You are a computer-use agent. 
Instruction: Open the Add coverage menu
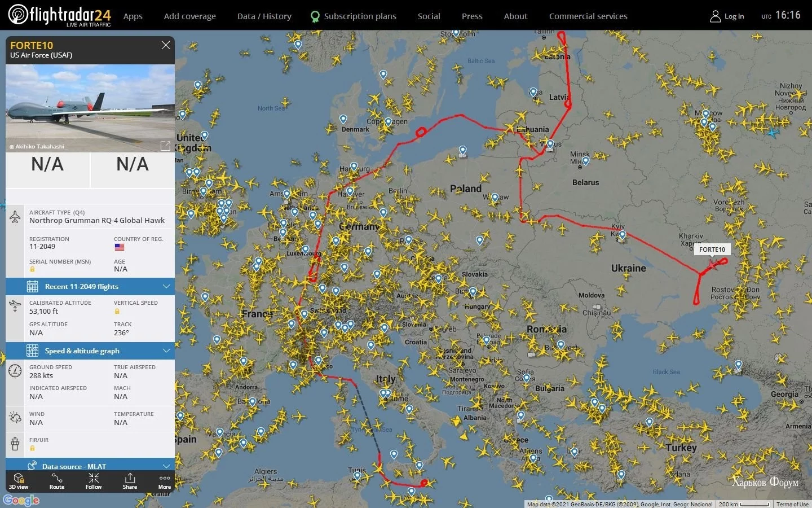(190, 16)
